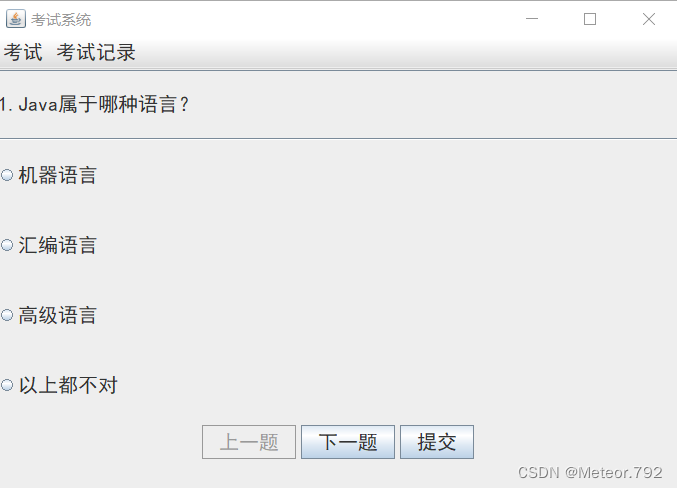The image size is (677, 488).
Task: Click the 机器语言 answer label text
Action: pos(57,175)
